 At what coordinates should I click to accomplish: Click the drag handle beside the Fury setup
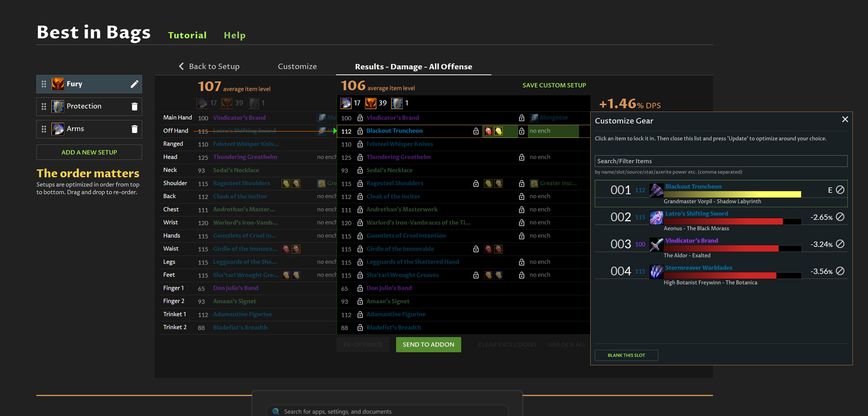click(44, 84)
